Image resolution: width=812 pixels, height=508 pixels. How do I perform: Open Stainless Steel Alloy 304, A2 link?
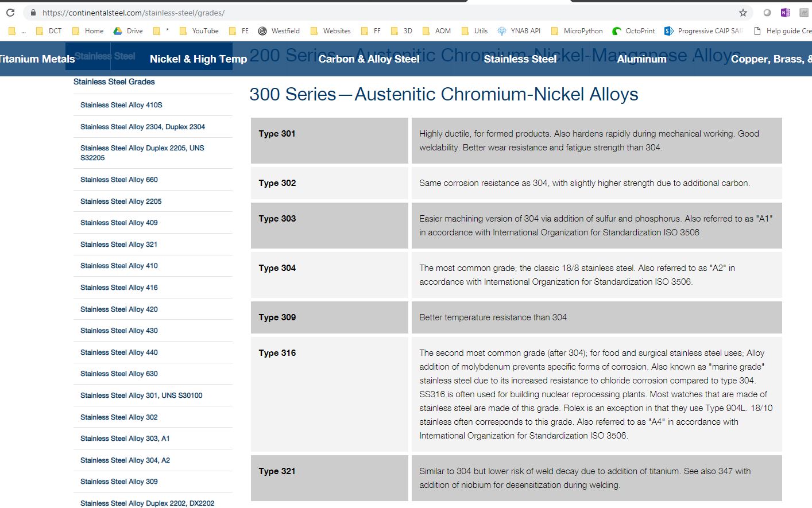125,460
